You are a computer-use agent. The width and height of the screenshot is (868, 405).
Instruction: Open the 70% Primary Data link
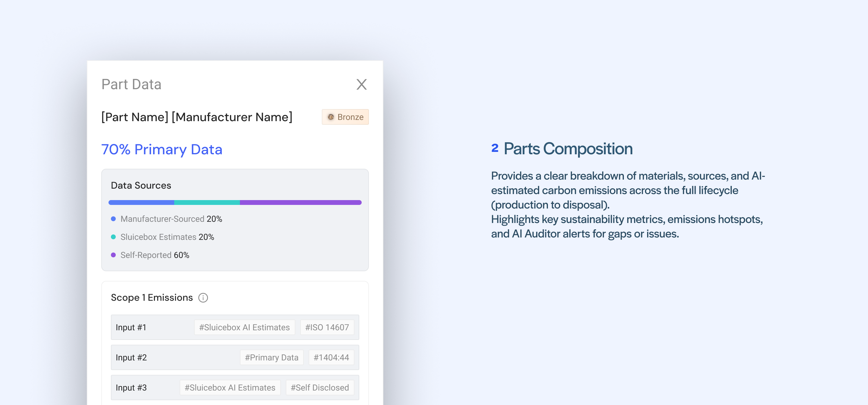click(x=162, y=149)
